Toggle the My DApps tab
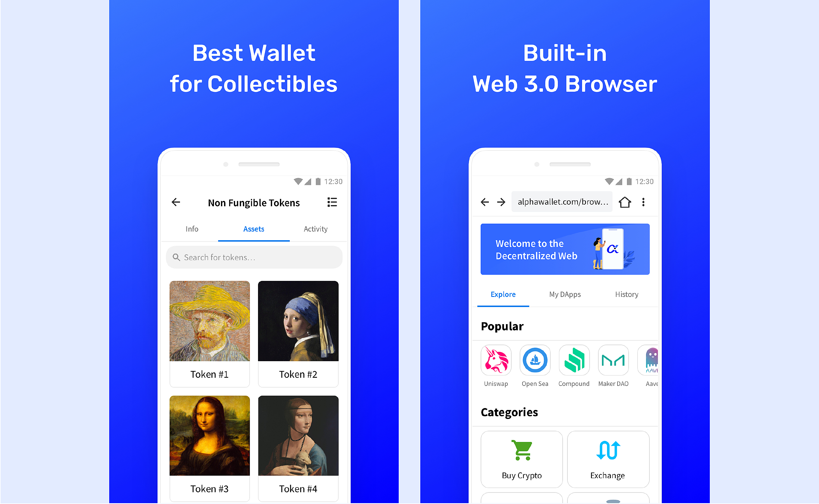This screenshot has width=819, height=504. [x=565, y=294]
